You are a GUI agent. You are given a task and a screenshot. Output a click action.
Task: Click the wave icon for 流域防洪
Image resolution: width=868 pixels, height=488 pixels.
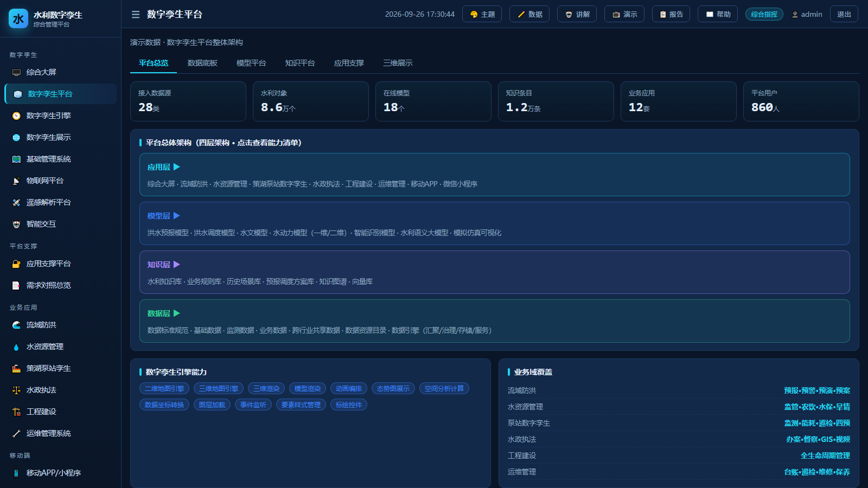[x=16, y=325]
